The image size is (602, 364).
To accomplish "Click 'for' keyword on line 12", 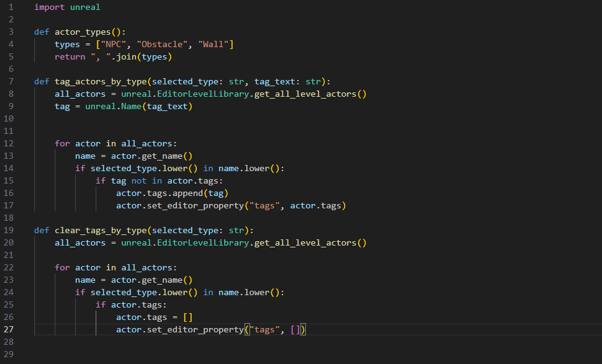I will 62,143.
